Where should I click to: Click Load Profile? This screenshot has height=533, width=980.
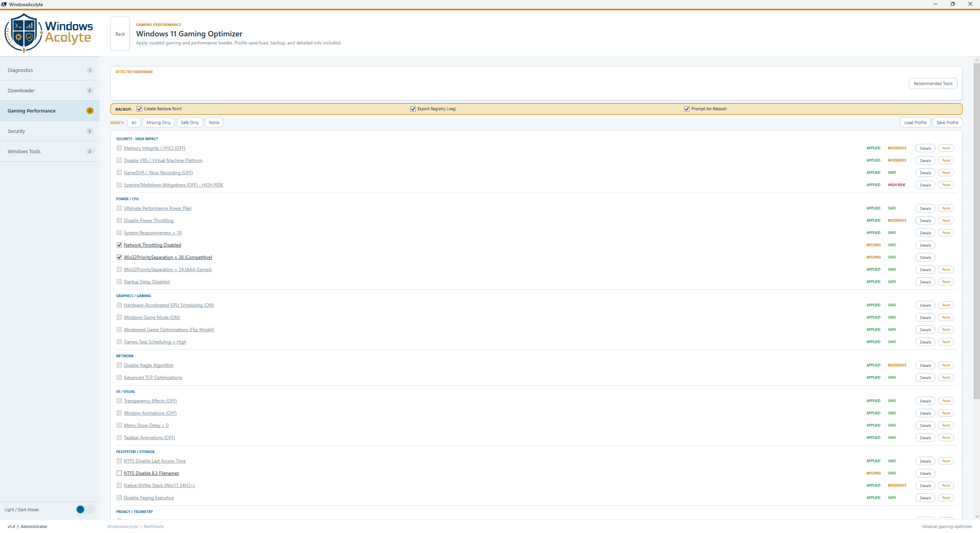pyautogui.click(x=915, y=123)
